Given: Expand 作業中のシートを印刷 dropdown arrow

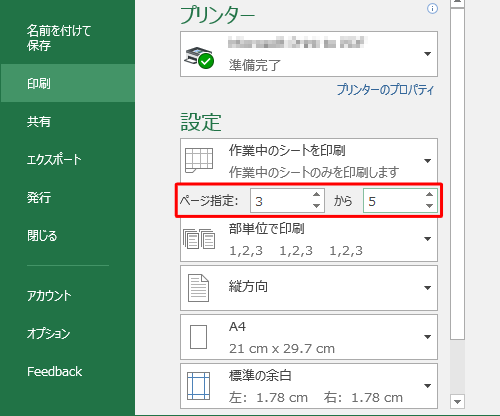Looking at the screenshot, I should [x=427, y=161].
